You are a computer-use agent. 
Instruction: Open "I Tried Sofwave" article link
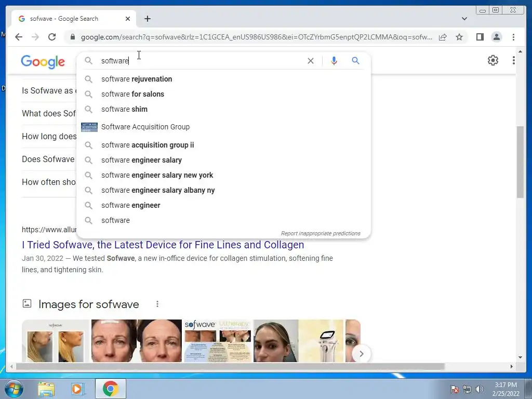[163, 245]
